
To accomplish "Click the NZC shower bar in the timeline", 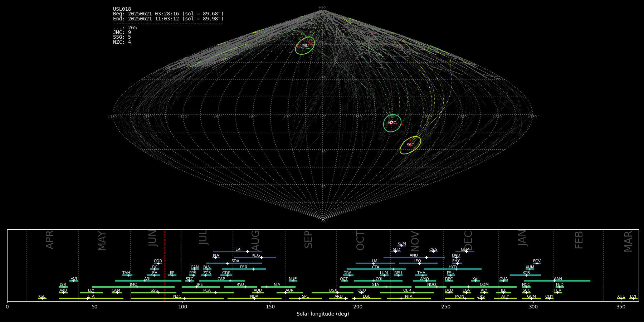I will tap(177, 298).
